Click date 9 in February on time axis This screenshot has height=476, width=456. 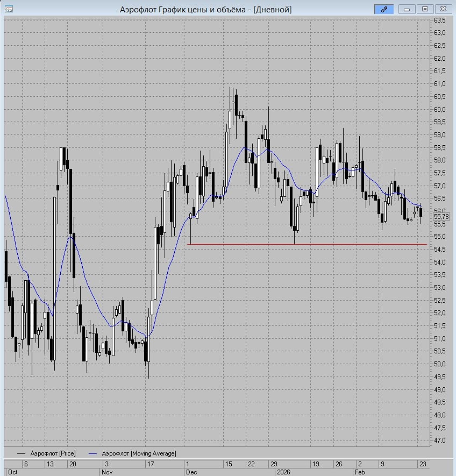382,464
